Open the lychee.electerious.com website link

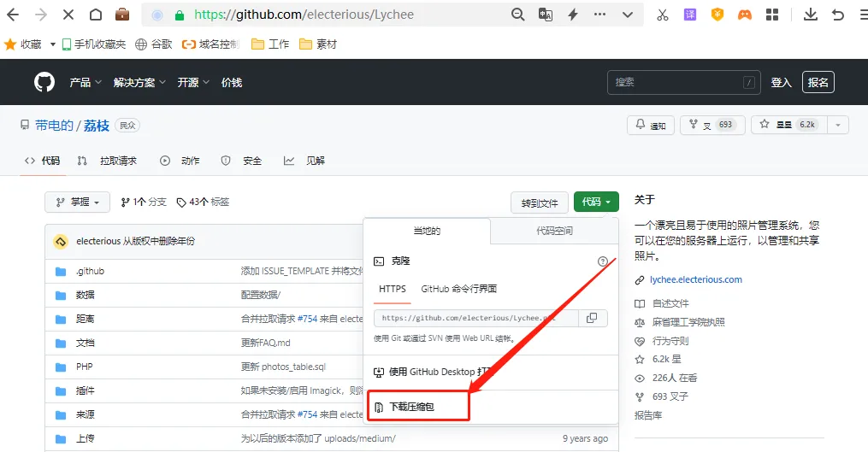696,279
